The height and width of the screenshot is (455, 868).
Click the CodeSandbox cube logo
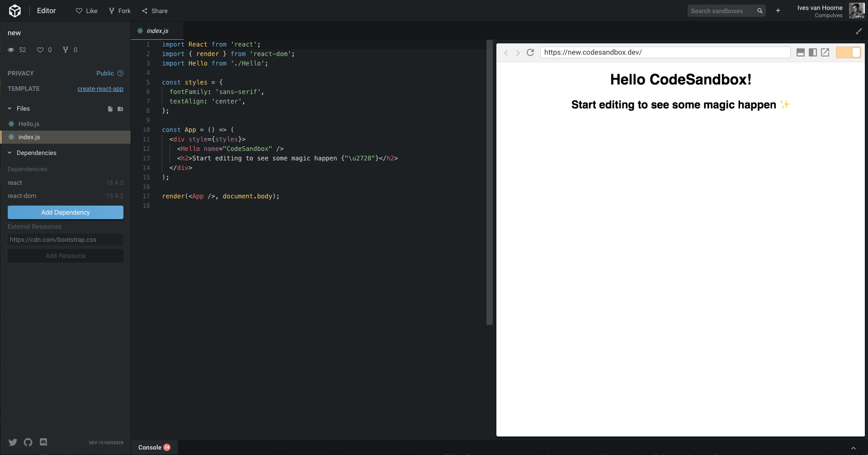coord(15,11)
